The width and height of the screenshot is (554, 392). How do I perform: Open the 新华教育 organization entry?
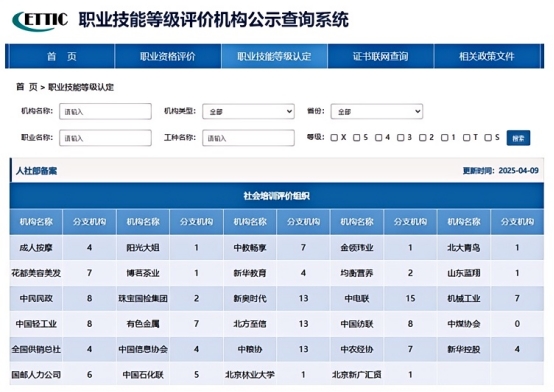(250, 273)
